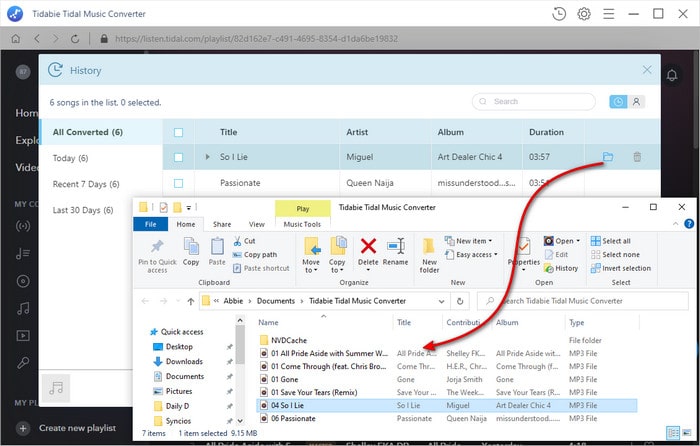700x446 pixels.
Task: Click Select none in ribbon
Action: point(615,254)
